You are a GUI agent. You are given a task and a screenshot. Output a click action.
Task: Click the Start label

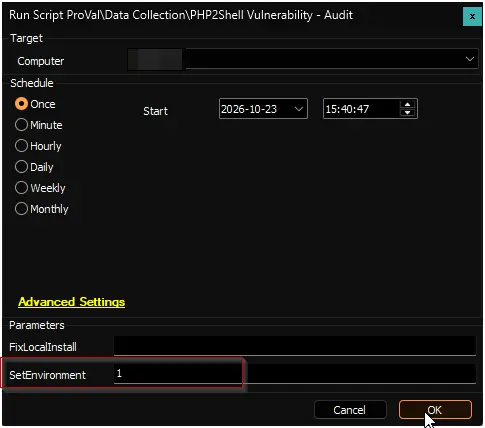pos(155,111)
